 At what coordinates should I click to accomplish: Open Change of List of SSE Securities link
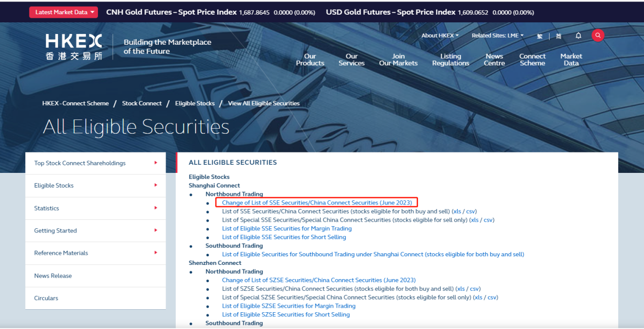(x=317, y=202)
